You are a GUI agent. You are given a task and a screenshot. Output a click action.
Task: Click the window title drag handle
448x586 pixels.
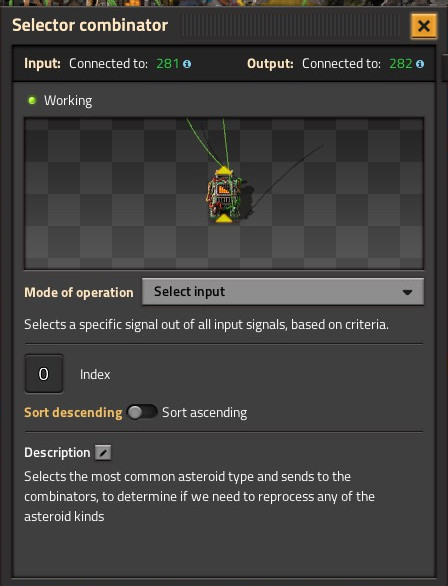pos(290,26)
